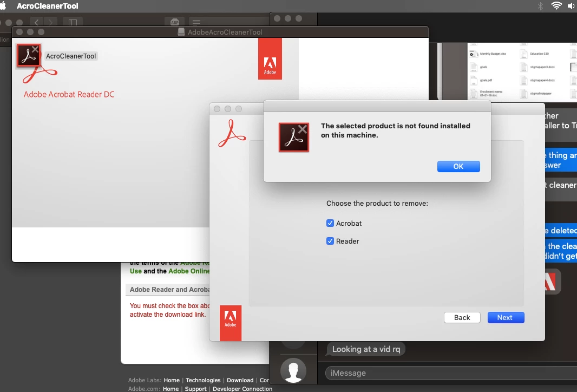
Task: Click the ABP extension icon in Safari
Action: coord(175,22)
